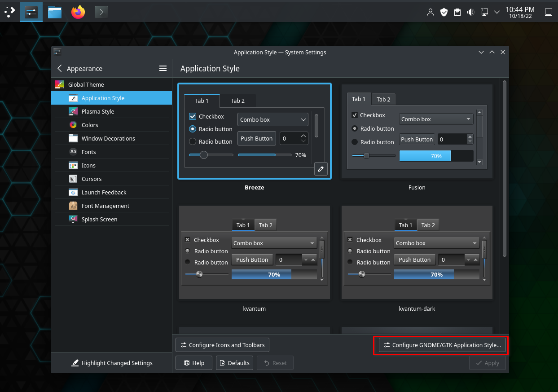Viewport: 558px width, 392px height.
Task: Open the Combo box in Fusion preview
Action: [x=436, y=119]
